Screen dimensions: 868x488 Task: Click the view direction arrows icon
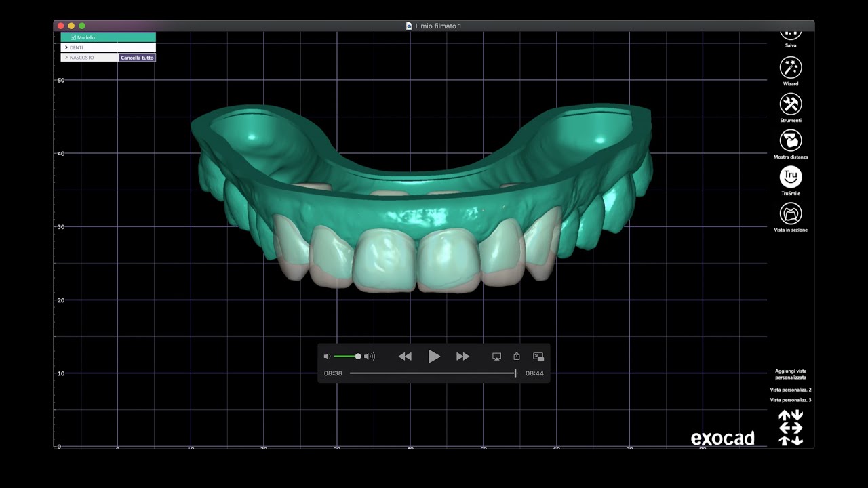tap(791, 428)
